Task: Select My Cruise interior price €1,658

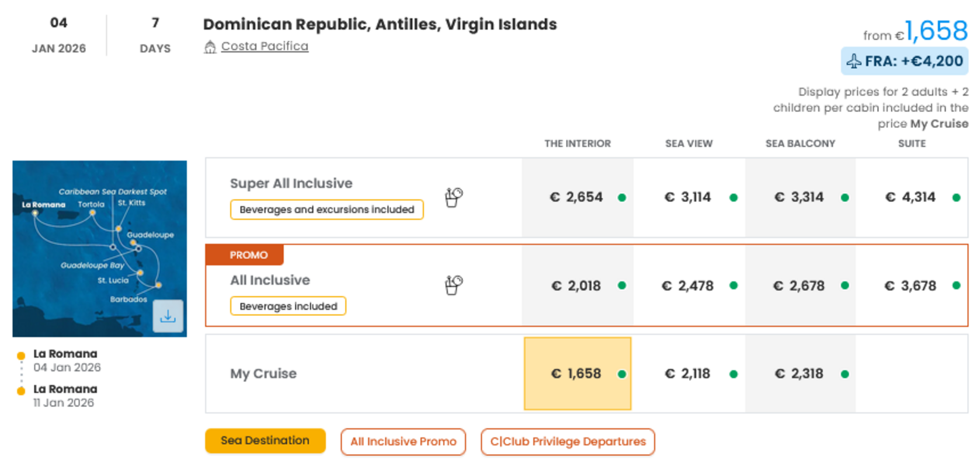Action: [x=577, y=374]
